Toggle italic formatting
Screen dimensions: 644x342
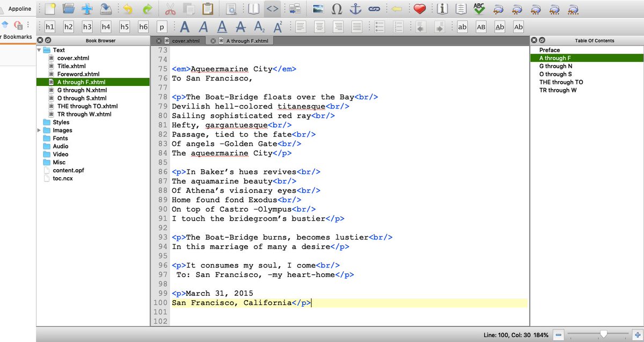click(203, 27)
